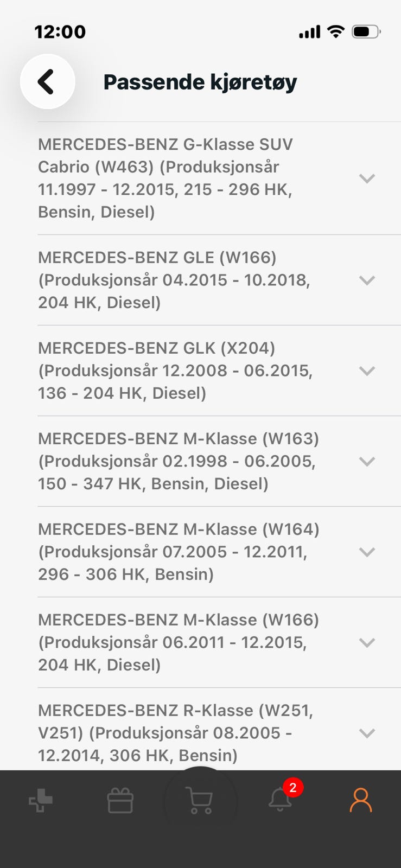Open the parts catalog home icon
This screenshot has width=401, height=868.
click(41, 800)
